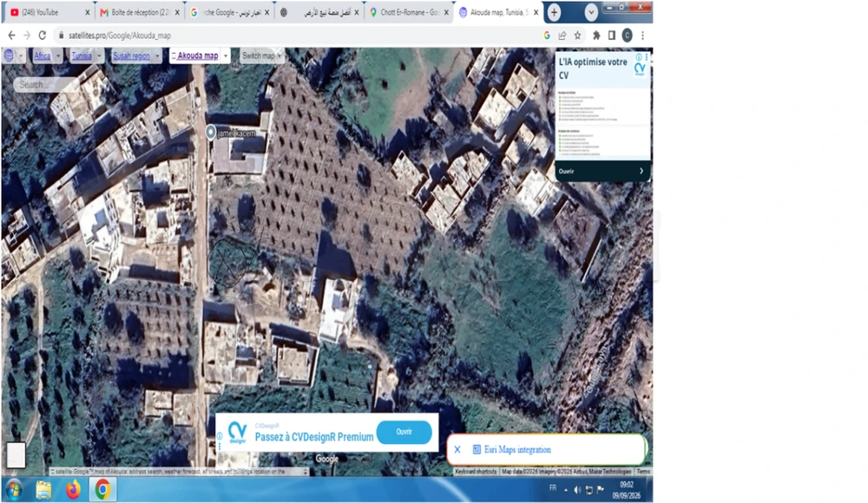The height and width of the screenshot is (503, 868).
Task: Click the address bar URL
Action: pyautogui.click(x=120, y=36)
